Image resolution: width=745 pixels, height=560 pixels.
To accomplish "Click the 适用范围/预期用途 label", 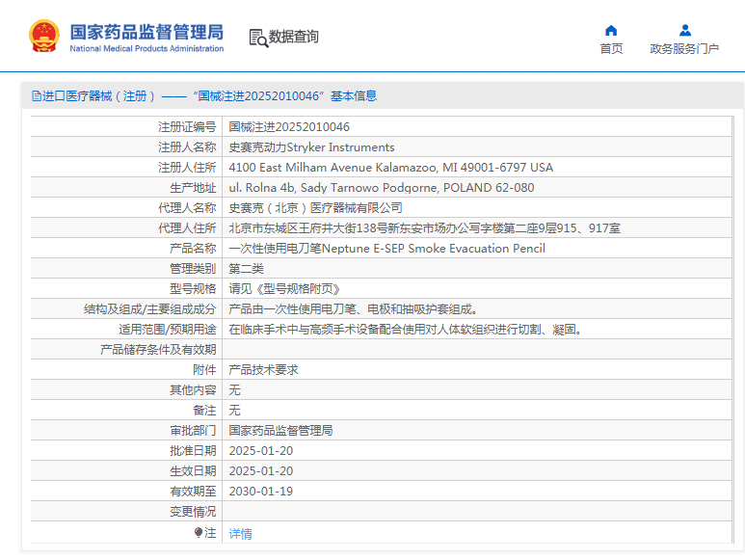I will 168,330.
